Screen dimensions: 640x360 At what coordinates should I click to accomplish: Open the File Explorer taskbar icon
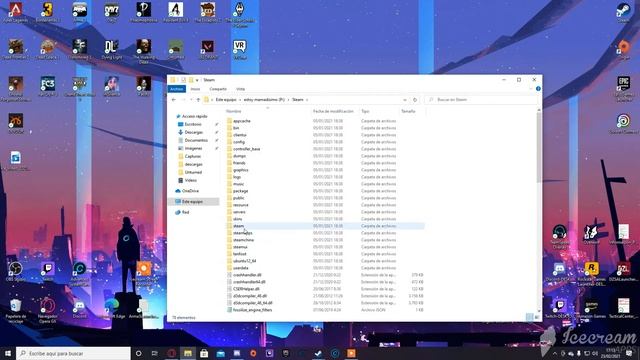coord(188,353)
